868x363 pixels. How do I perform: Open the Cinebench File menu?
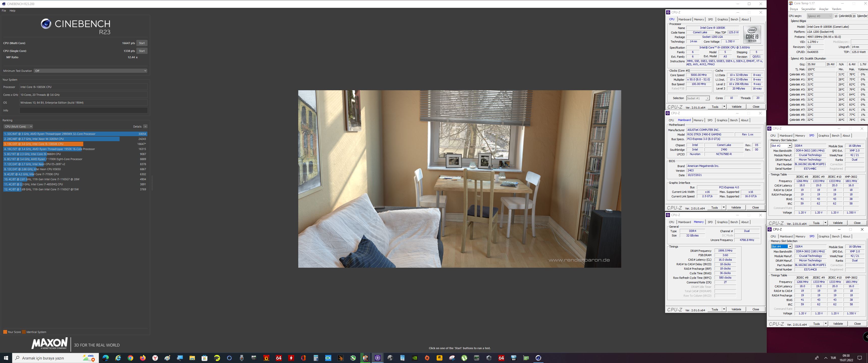4,11
